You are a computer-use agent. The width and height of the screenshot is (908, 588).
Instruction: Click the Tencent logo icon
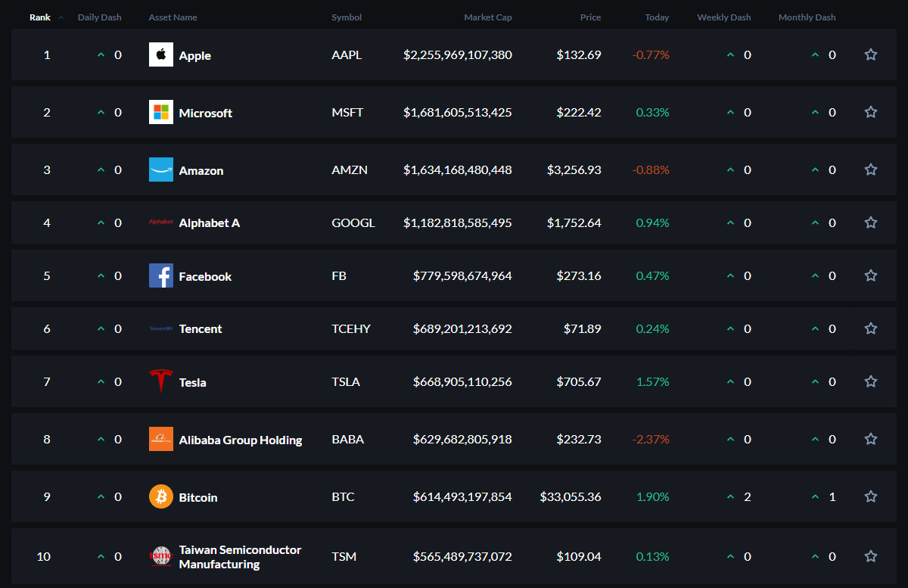coord(161,328)
